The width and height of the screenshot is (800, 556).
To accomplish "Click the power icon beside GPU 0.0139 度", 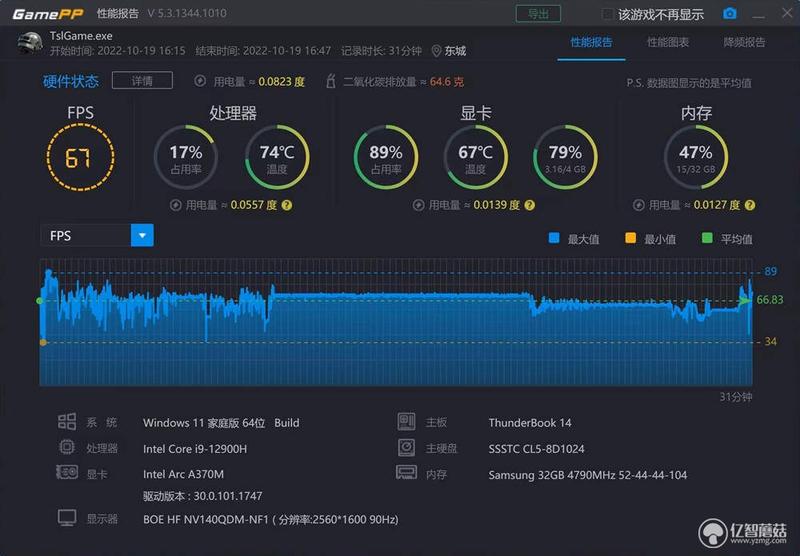I will [418, 205].
